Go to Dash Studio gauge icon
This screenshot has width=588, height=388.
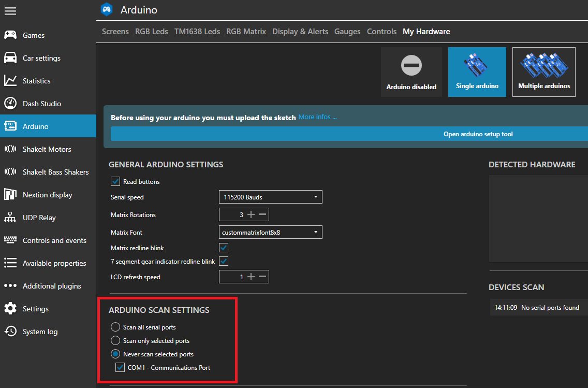point(10,104)
